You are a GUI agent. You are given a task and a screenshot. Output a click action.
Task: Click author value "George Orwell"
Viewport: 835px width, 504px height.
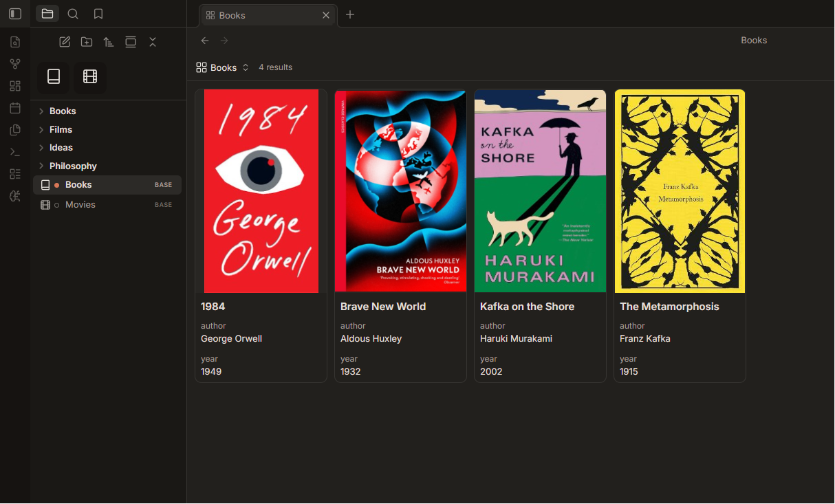pyautogui.click(x=231, y=339)
